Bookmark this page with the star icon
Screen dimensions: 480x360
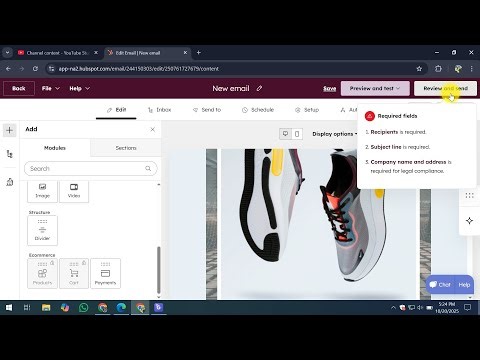pos(419,69)
